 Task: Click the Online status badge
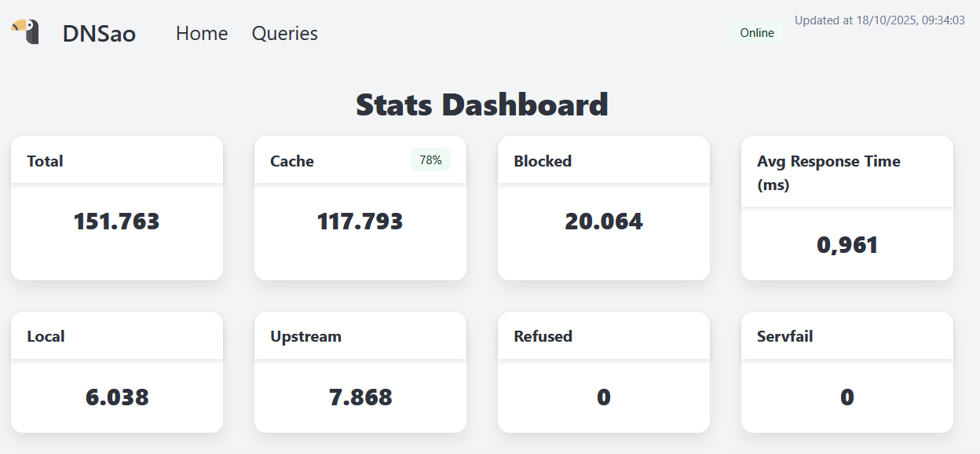tap(757, 33)
